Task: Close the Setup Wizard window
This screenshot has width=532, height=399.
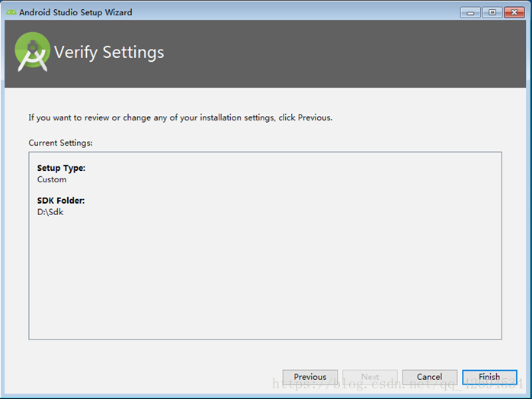Action: 514,12
